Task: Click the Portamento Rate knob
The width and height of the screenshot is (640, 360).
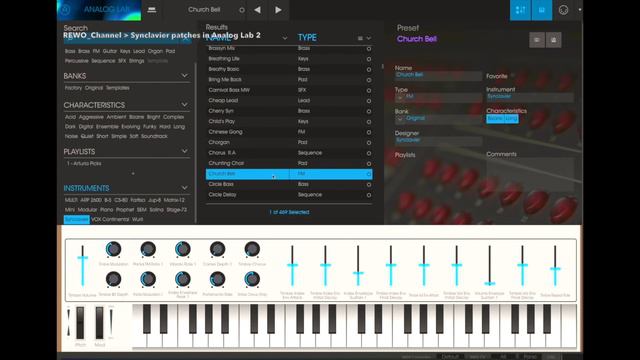Action: (x=217, y=279)
